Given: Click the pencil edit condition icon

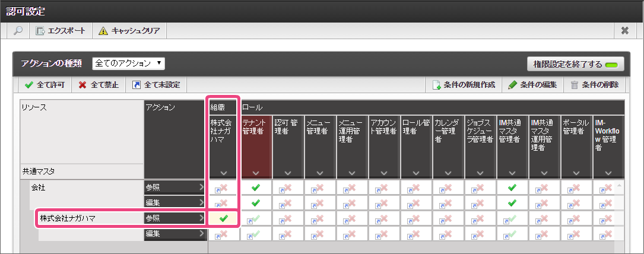Looking at the screenshot, I should [x=513, y=85].
